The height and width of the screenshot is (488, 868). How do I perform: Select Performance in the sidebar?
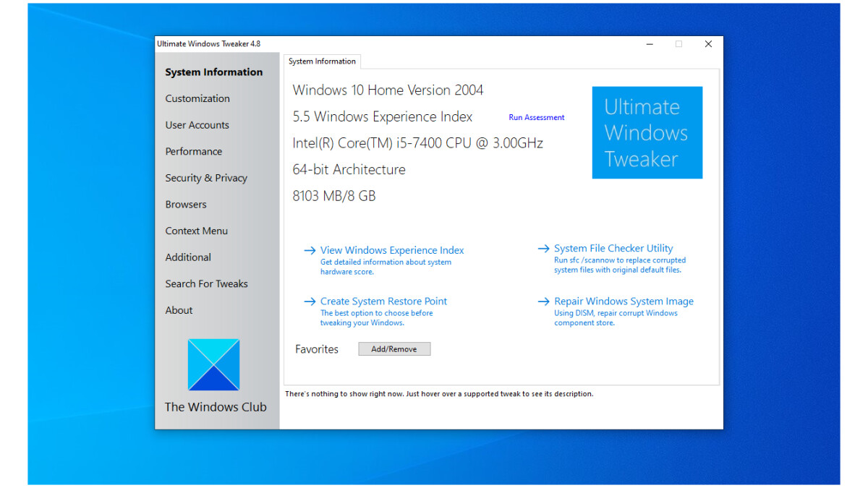[x=194, y=152]
